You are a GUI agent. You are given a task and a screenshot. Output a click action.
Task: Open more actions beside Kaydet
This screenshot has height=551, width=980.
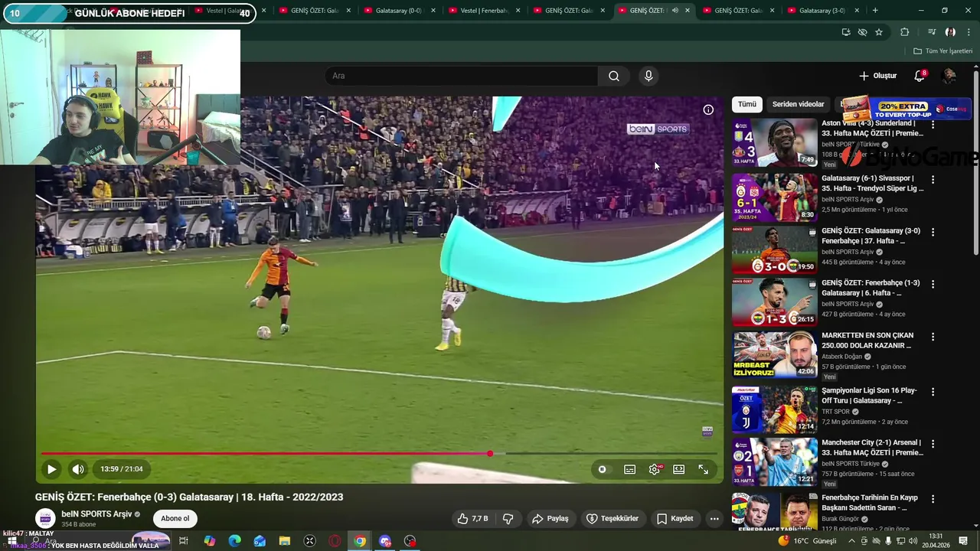(714, 518)
